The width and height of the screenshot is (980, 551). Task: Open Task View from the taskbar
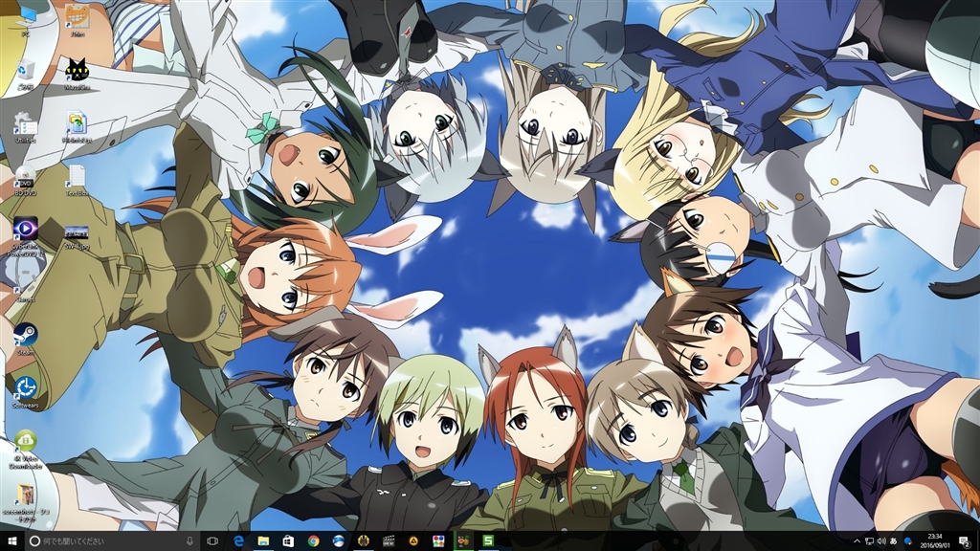click(x=212, y=541)
